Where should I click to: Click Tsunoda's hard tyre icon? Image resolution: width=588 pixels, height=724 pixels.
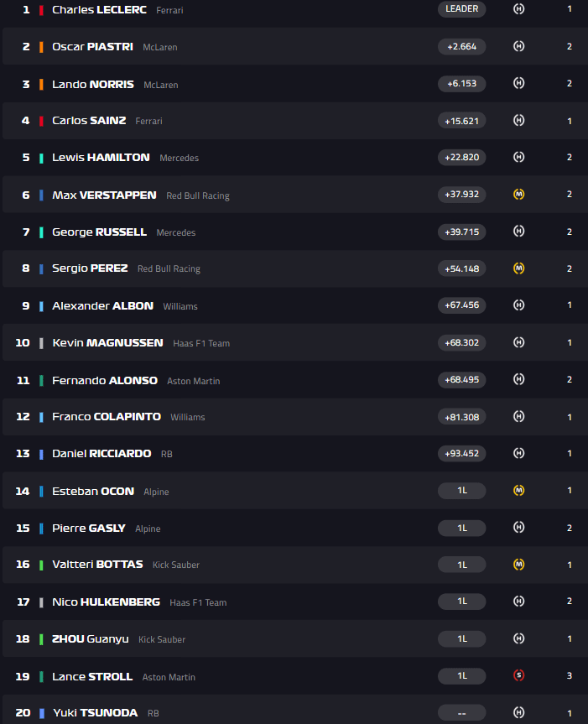tap(518, 712)
